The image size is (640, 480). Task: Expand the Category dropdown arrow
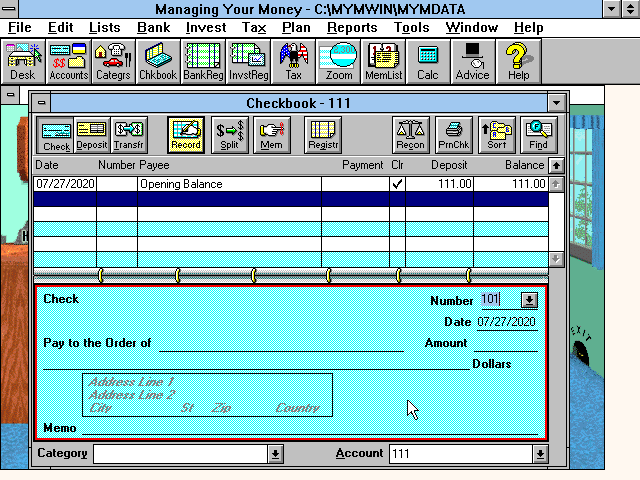[x=276, y=453]
